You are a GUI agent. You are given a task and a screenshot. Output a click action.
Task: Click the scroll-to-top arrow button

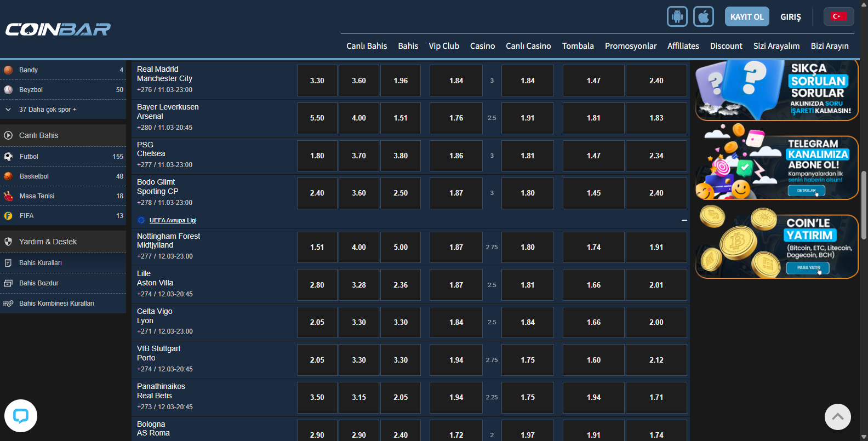(x=837, y=417)
